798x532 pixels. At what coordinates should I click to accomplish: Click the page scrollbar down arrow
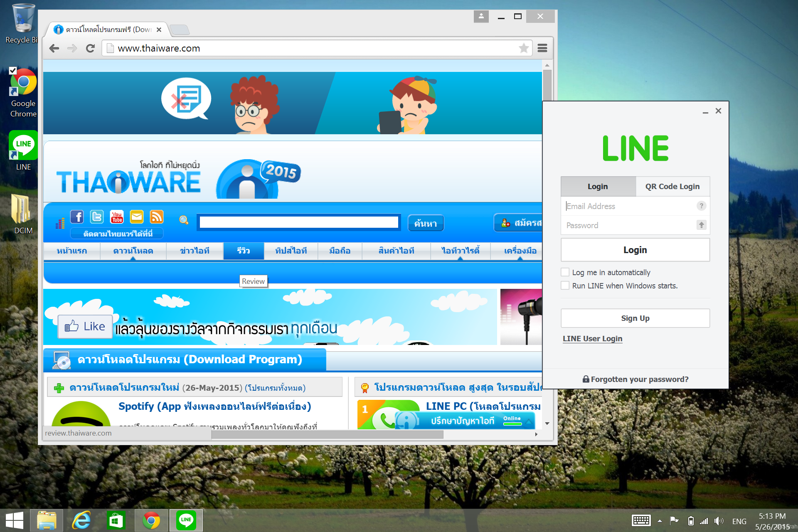point(547,424)
